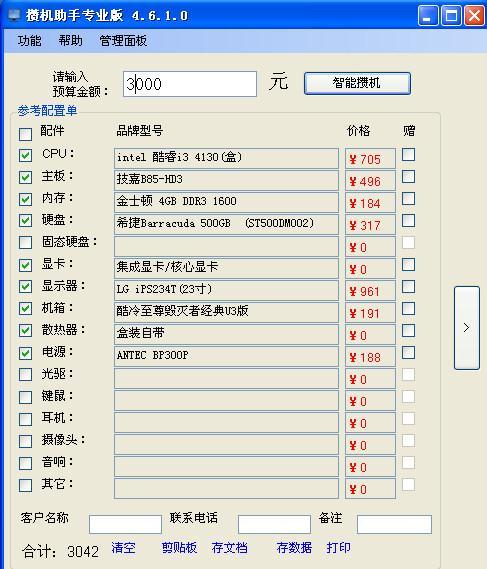Click the 打印 link
Screen dimensions: 487x569
click(x=338, y=548)
